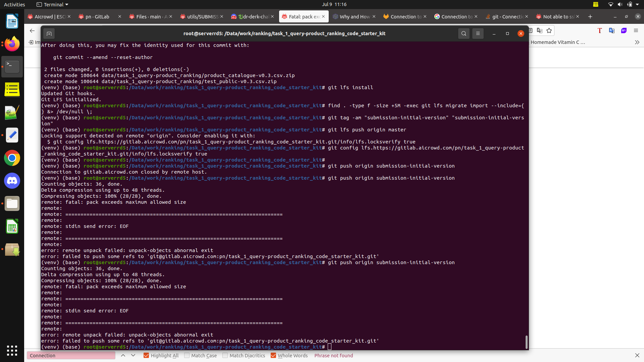644x362 pixels.
Task: Launch Google Chrome from dock
Action: (x=12, y=158)
